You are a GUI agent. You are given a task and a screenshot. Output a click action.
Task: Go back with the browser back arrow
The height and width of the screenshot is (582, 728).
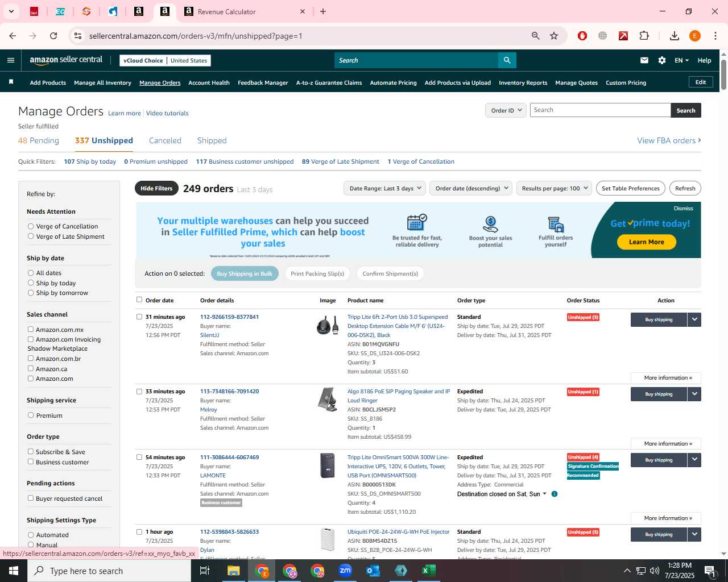13,36
